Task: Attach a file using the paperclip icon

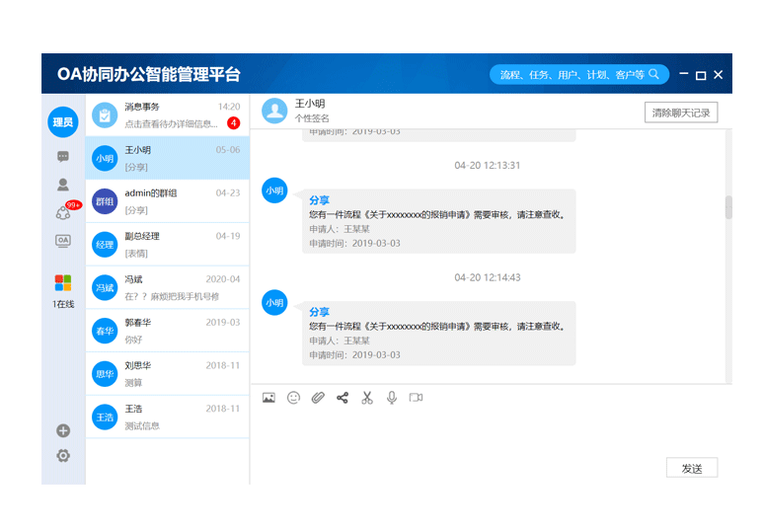Action: [318, 398]
